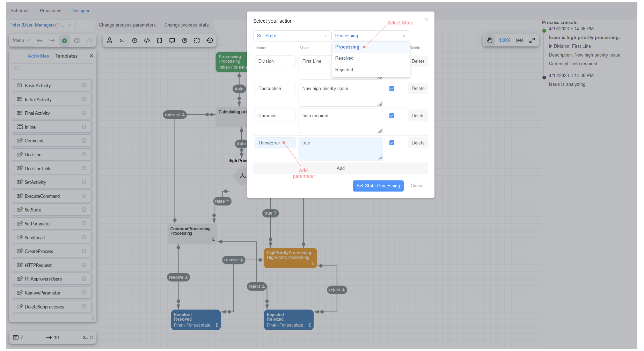The height and width of the screenshot is (351, 644).
Task: Delete the Description parameter row
Action: pyautogui.click(x=418, y=89)
